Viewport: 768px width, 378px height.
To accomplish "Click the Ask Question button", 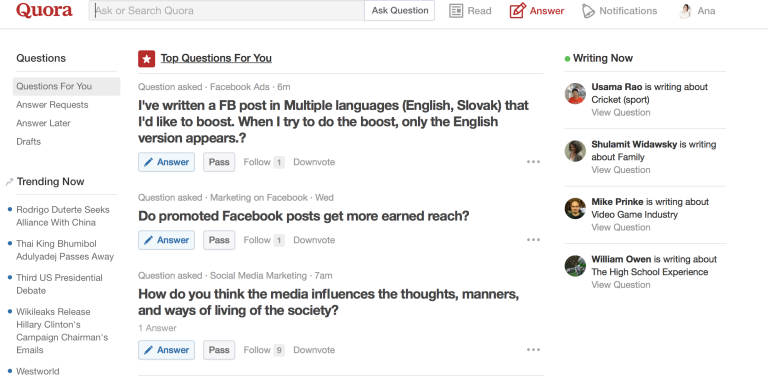I will 400,10.
